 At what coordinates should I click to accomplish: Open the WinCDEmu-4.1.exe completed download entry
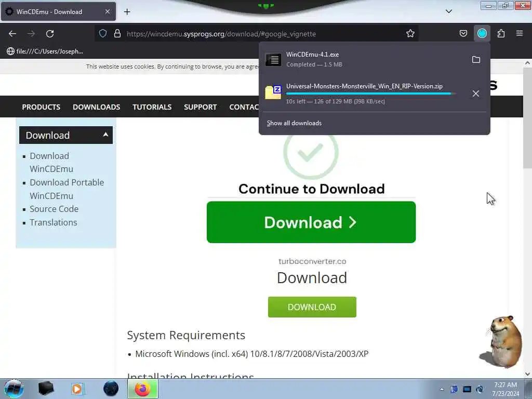pos(365,59)
